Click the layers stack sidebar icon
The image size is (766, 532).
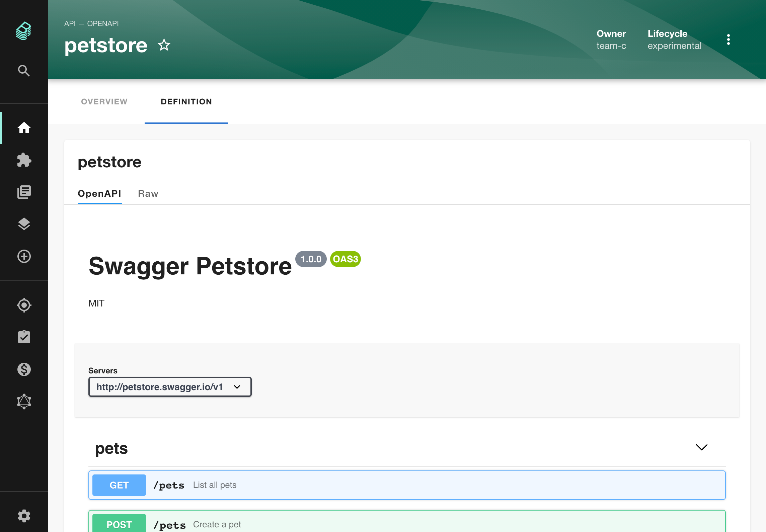pos(24,224)
